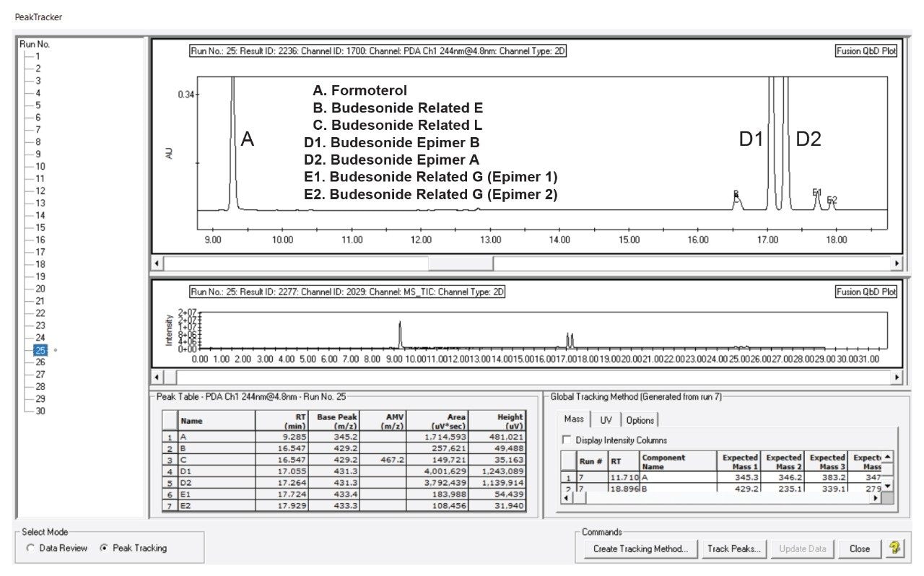Viewport: 924px width, 576px height.
Task: Click right arrow of tracking table horizontal scrollbar
Action: coord(875,497)
